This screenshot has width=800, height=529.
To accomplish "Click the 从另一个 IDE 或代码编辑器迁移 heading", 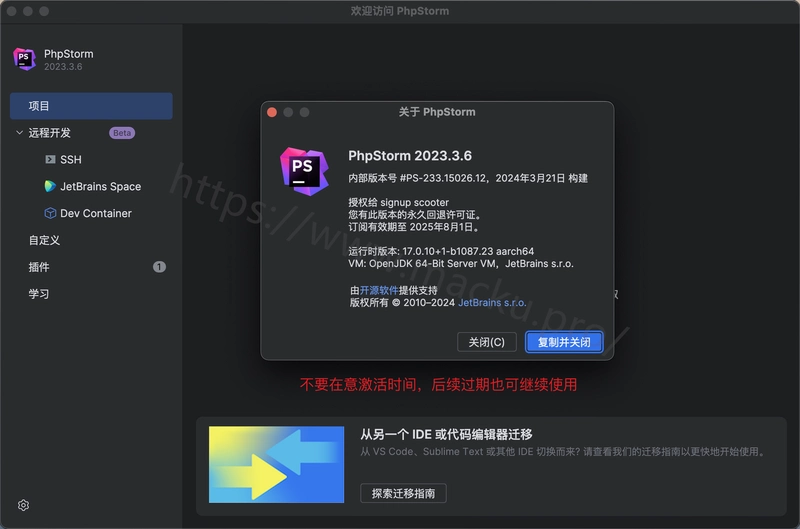I will click(446, 434).
